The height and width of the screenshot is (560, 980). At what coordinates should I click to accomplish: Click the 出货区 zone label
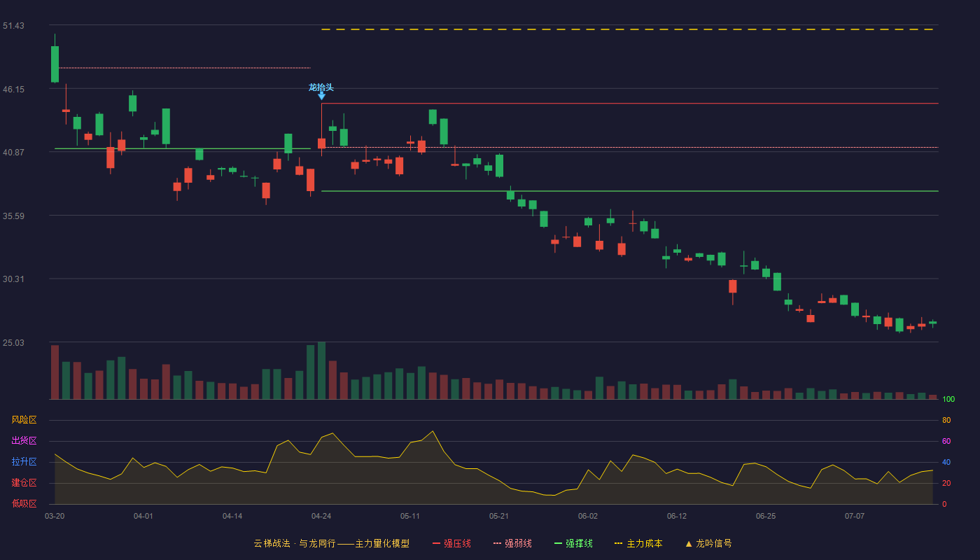[24, 441]
